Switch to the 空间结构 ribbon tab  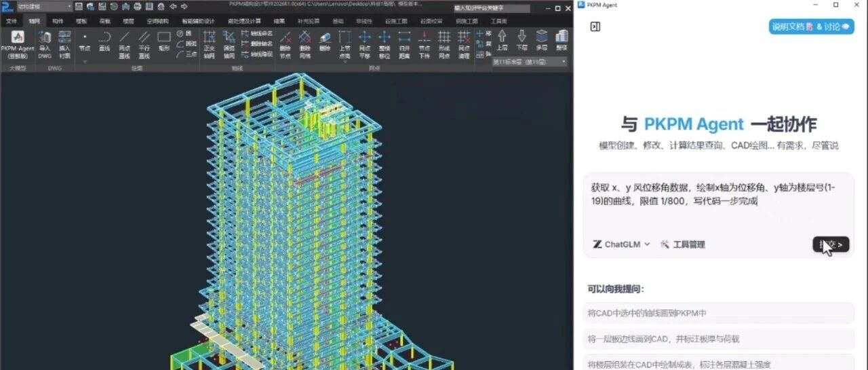[x=157, y=21]
